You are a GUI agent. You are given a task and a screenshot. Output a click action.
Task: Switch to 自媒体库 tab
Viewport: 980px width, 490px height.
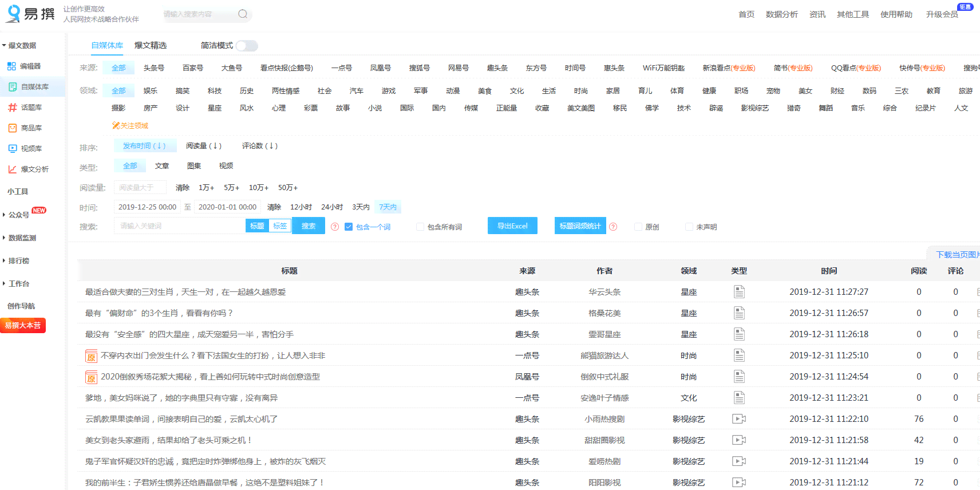pyautogui.click(x=107, y=45)
